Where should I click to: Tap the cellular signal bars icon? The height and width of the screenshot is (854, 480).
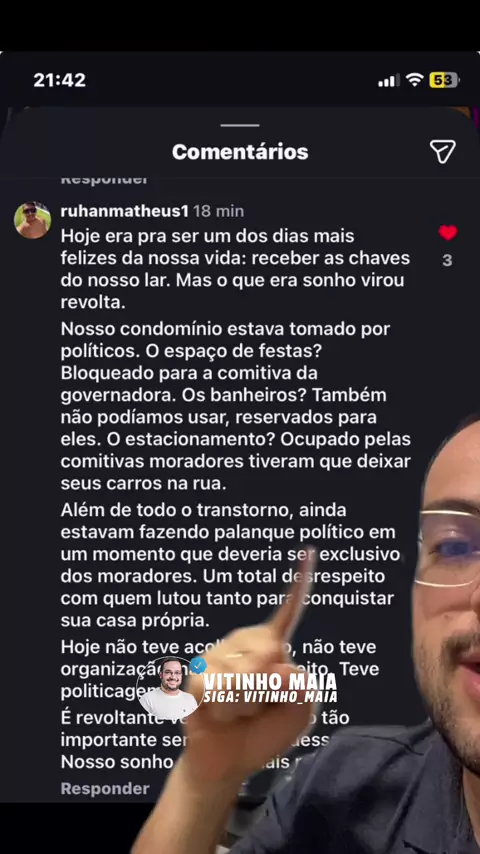[389, 81]
